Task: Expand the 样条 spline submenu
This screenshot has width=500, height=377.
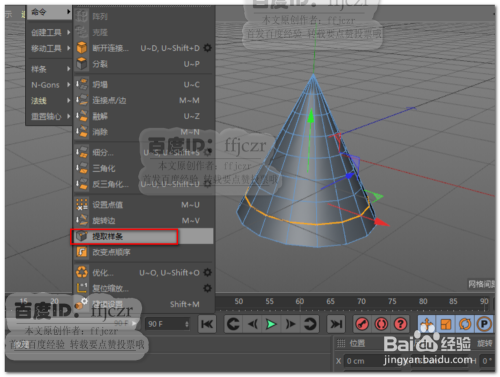Action: tap(49, 69)
